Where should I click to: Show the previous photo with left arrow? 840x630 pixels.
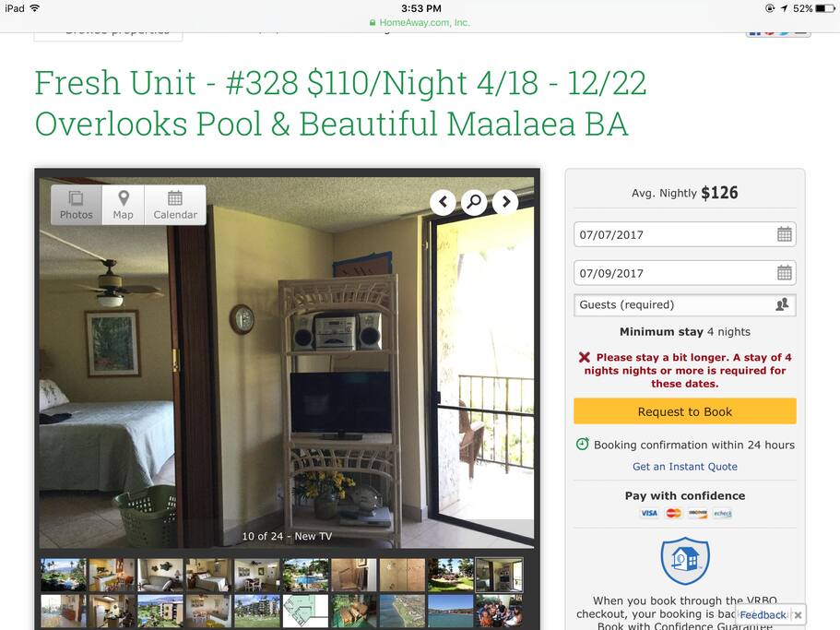(443, 202)
